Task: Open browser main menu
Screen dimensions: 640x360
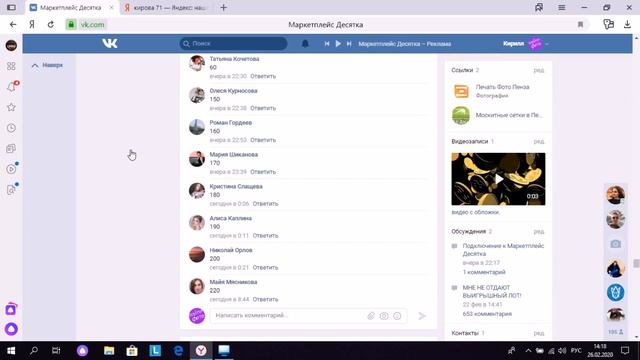Action: [562, 7]
